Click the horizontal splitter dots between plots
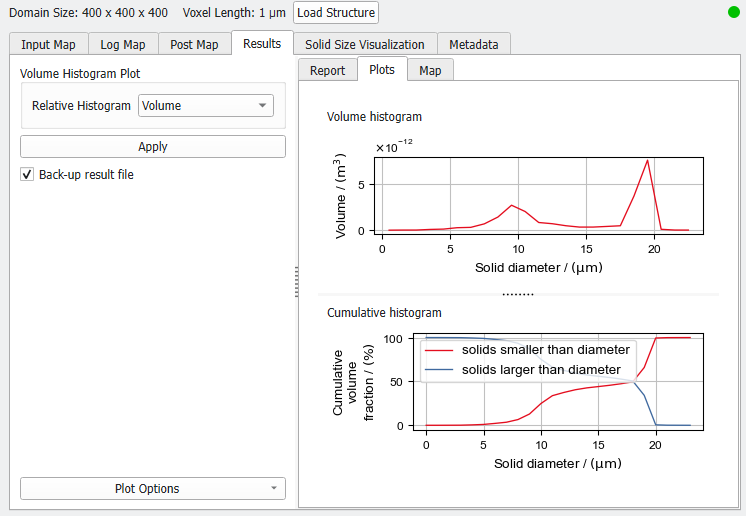 pyautogui.click(x=518, y=294)
